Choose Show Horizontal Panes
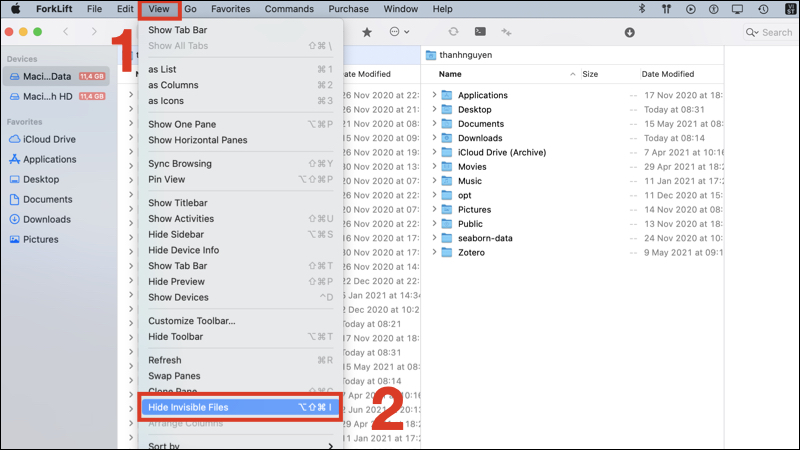Screen dimensions: 800x450 (240, 140)
